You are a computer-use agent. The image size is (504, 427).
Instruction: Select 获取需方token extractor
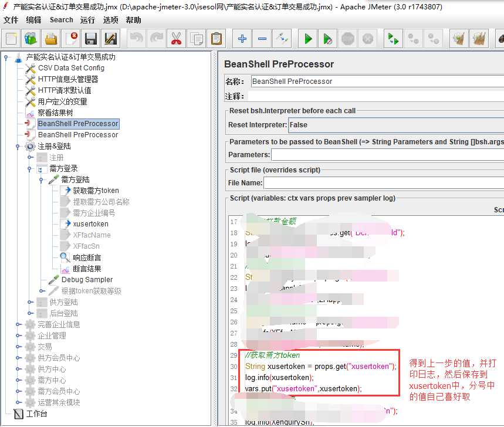tap(96, 191)
